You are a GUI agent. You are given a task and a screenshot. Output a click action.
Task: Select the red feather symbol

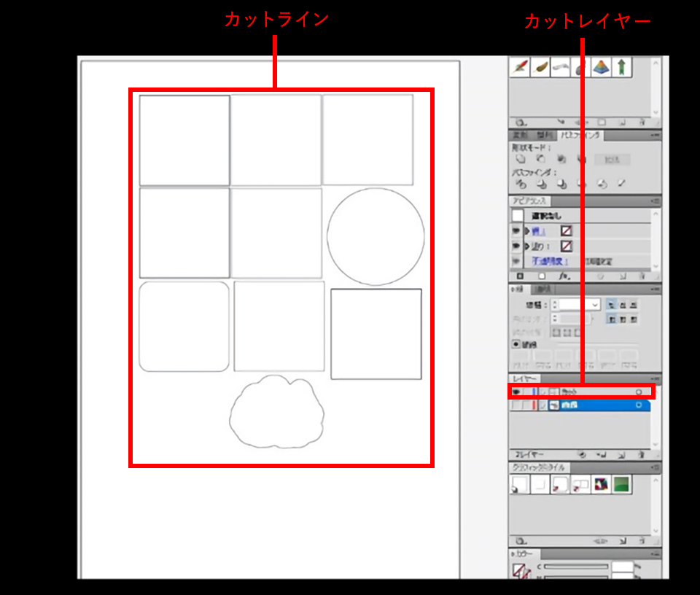(x=520, y=67)
